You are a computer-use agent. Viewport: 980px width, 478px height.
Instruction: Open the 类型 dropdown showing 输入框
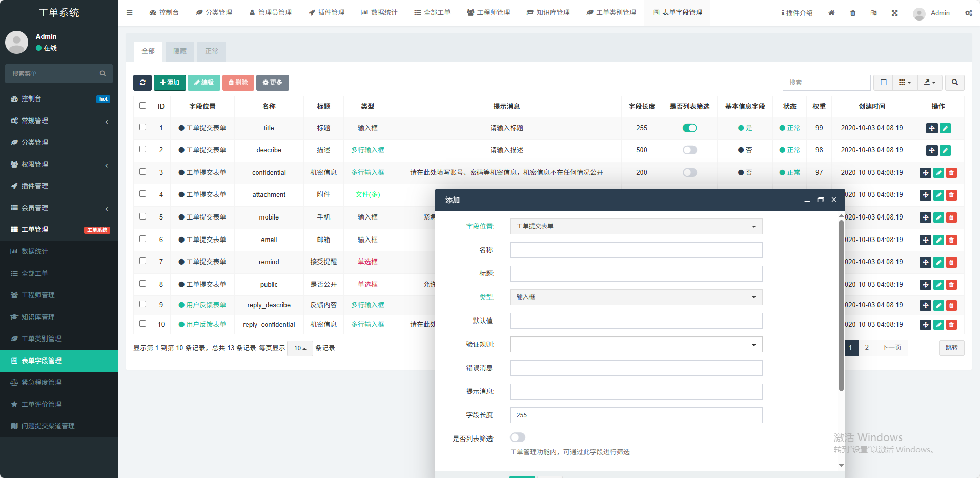tap(636, 297)
